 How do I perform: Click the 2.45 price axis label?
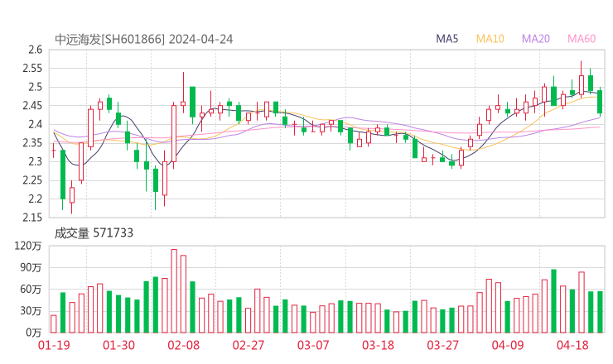(32, 106)
